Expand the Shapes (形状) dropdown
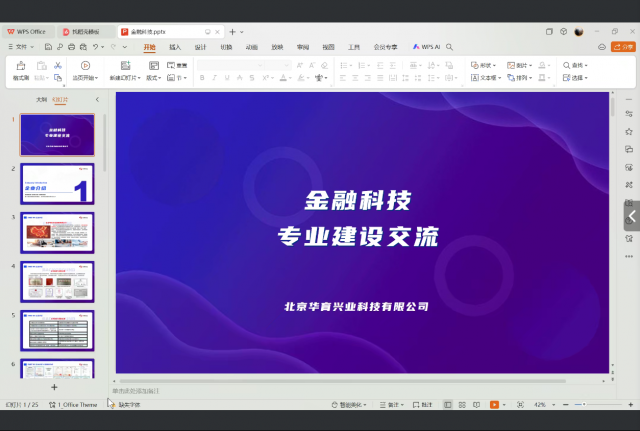This screenshot has height=431, width=640. (x=484, y=65)
